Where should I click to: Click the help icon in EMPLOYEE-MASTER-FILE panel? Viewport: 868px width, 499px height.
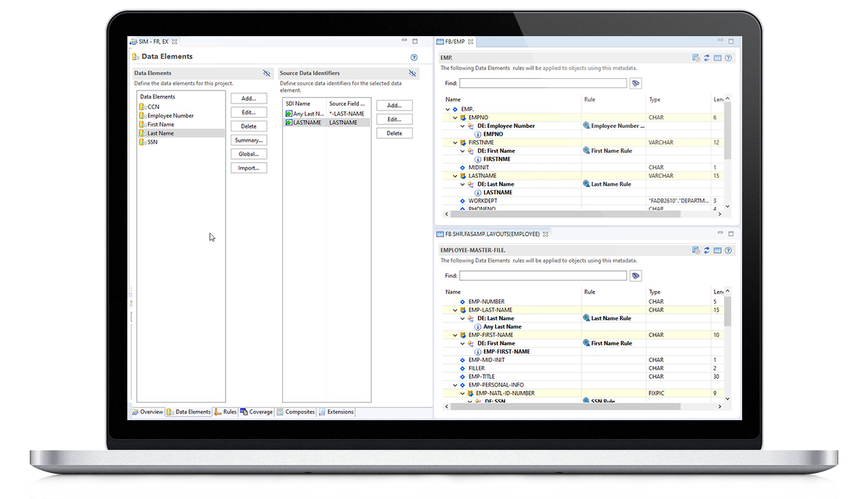[728, 250]
